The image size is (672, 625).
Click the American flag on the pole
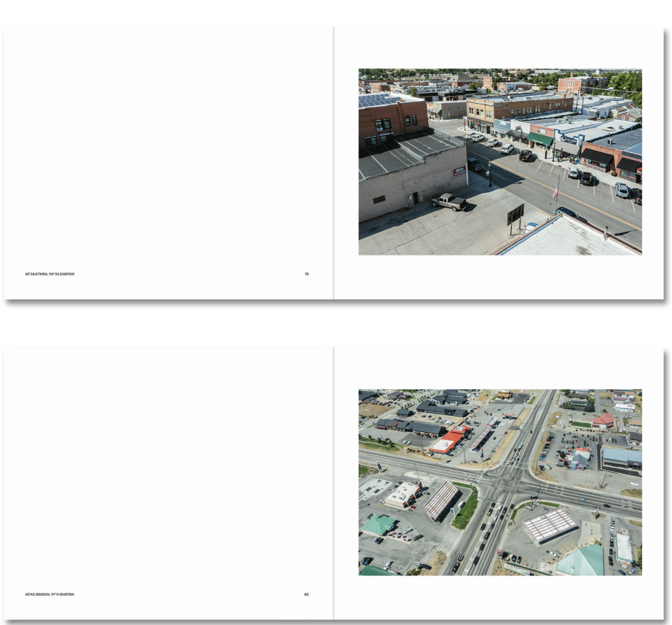coord(555,192)
